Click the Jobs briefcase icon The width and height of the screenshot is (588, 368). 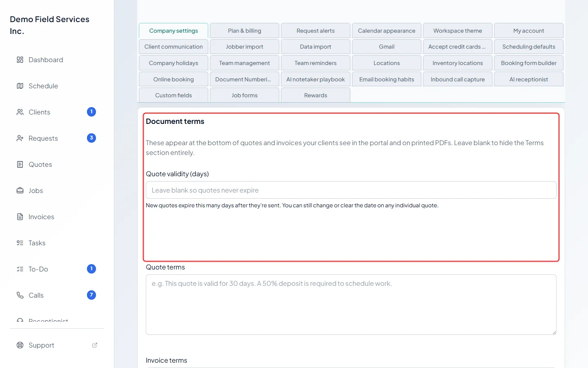(x=20, y=191)
